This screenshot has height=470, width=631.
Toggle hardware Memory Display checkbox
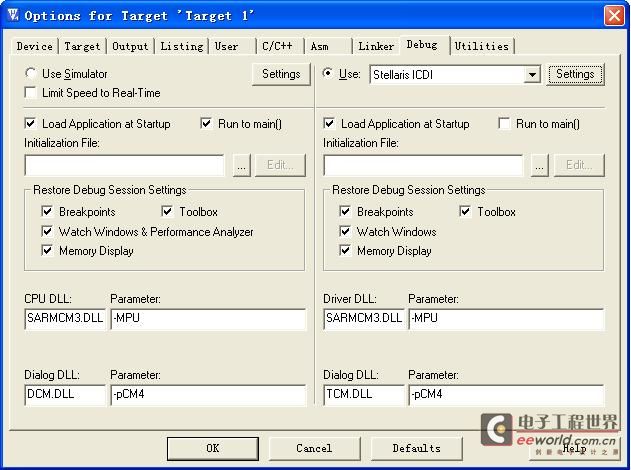(x=345, y=251)
